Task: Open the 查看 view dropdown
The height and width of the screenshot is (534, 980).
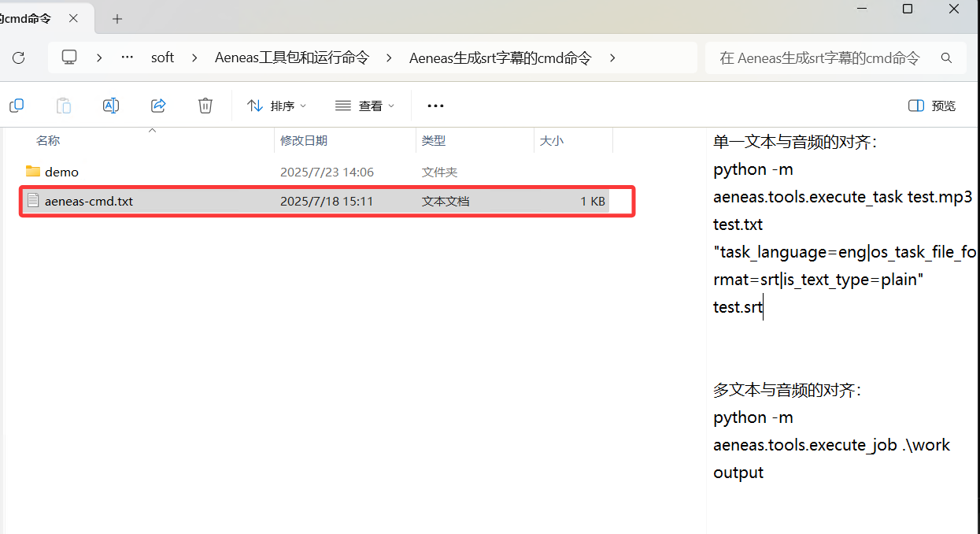Action: click(364, 106)
